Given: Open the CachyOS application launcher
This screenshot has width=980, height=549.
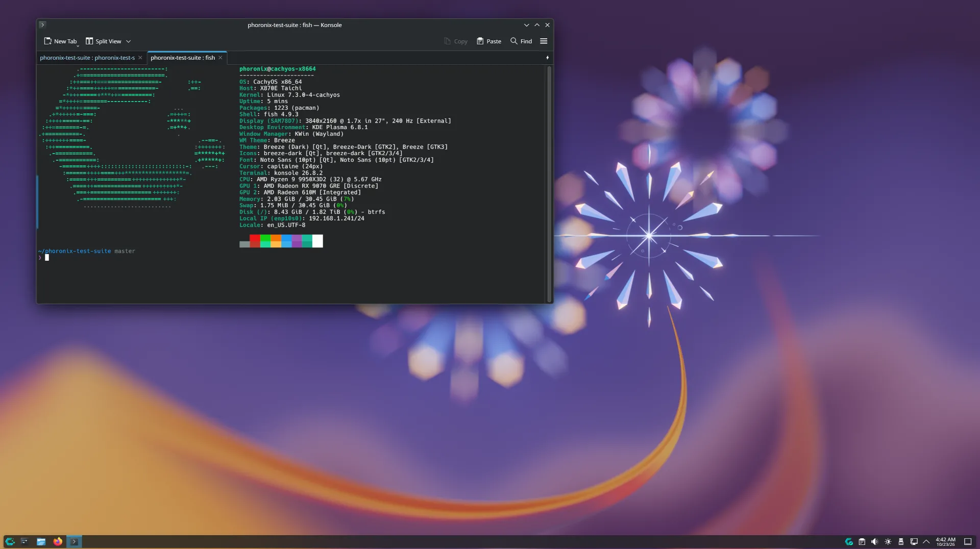Looking at the screenshot, I should (10, 541).
